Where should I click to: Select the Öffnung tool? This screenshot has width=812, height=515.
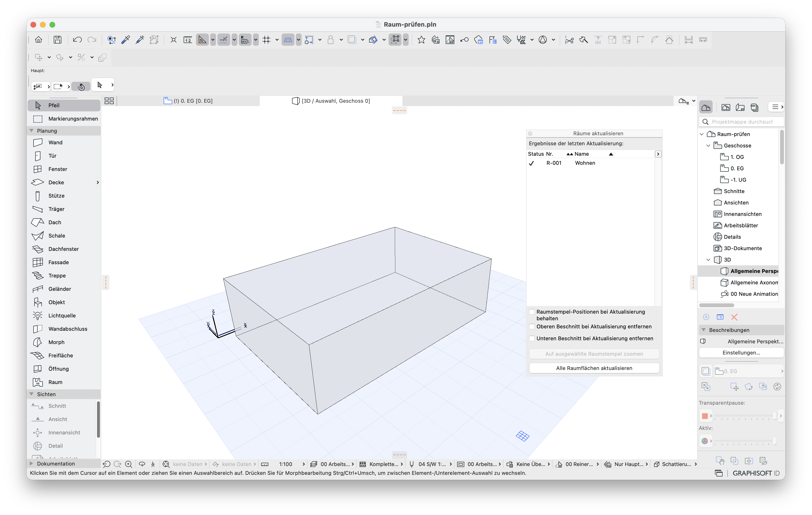(x=64, y=369)
